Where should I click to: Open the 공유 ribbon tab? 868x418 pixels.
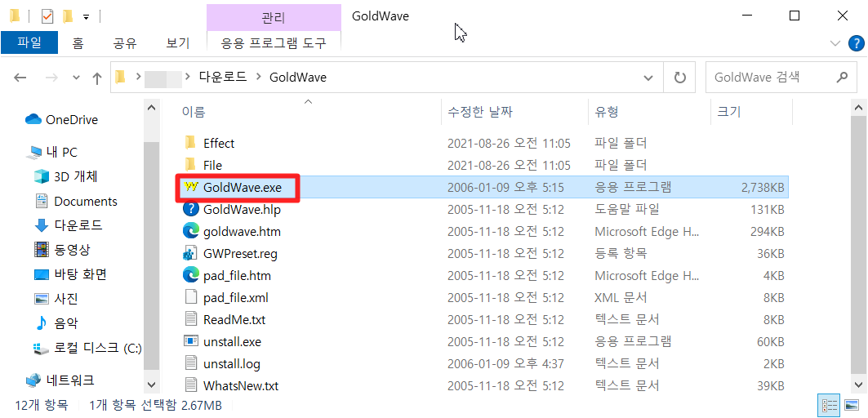coord(125,43)
